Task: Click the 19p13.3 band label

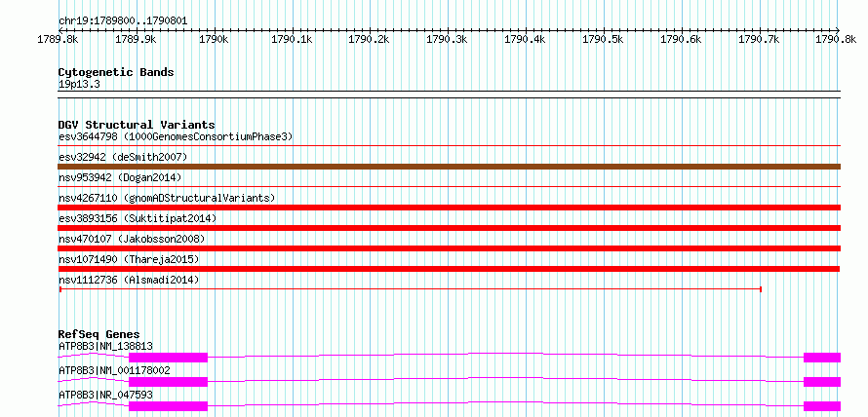Action: pyautogui.click(x=79, y=85)
